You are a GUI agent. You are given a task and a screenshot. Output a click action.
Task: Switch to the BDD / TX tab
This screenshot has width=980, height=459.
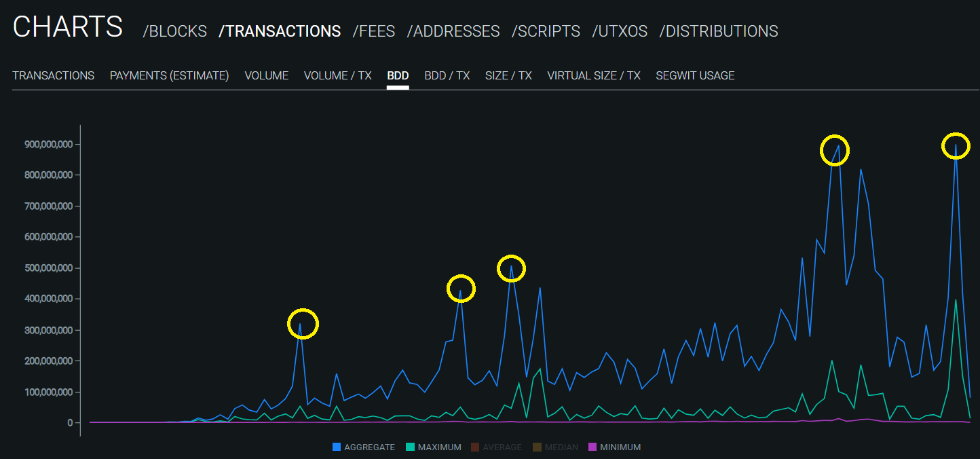[447, 75]
